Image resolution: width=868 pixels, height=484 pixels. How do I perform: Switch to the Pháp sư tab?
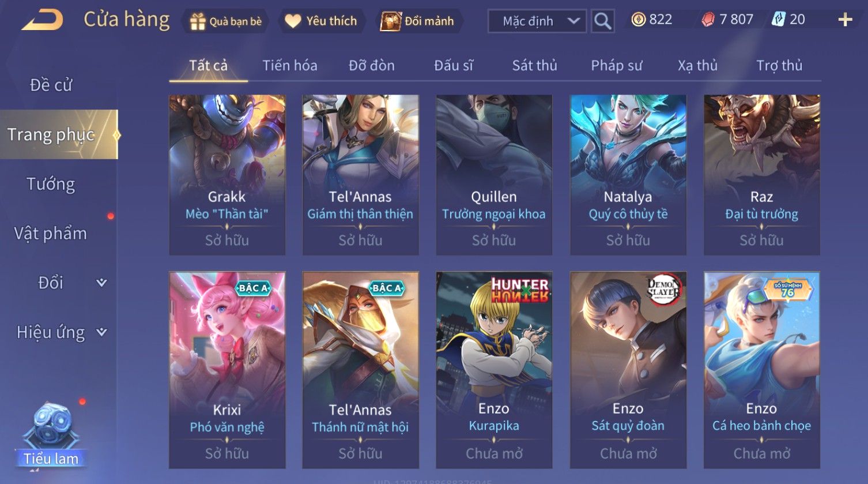click(x=616, y=66)
